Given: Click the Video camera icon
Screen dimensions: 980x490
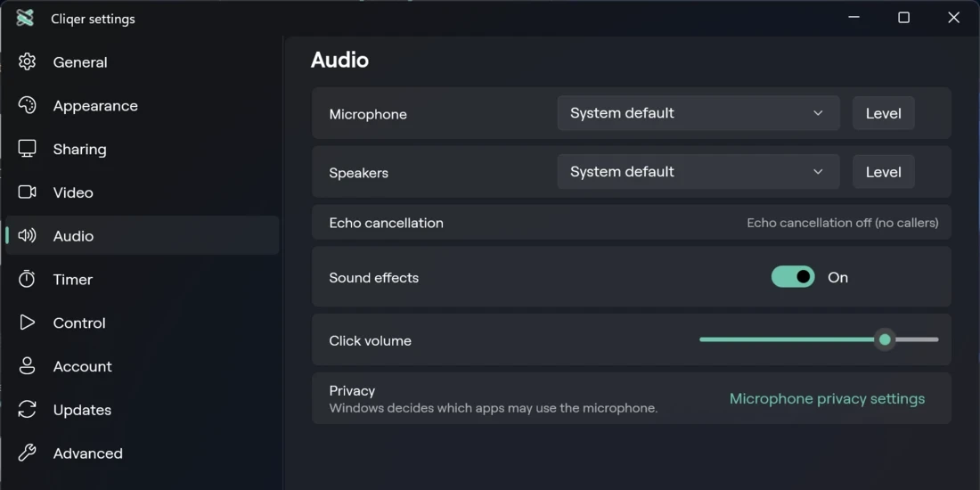Looking at the screenshot, I should [27, 192].
